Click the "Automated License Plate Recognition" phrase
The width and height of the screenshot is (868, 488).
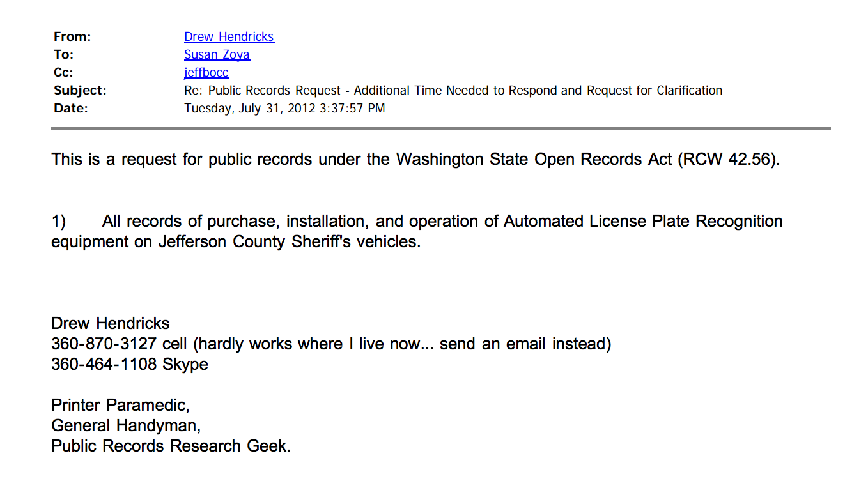coord(643,222)
